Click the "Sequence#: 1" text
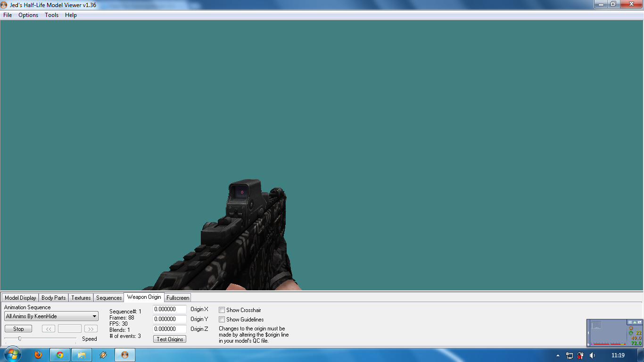Image resolution: width=644 pixels, height=362 pixels. pyautogui.click(x=125, y=312)
